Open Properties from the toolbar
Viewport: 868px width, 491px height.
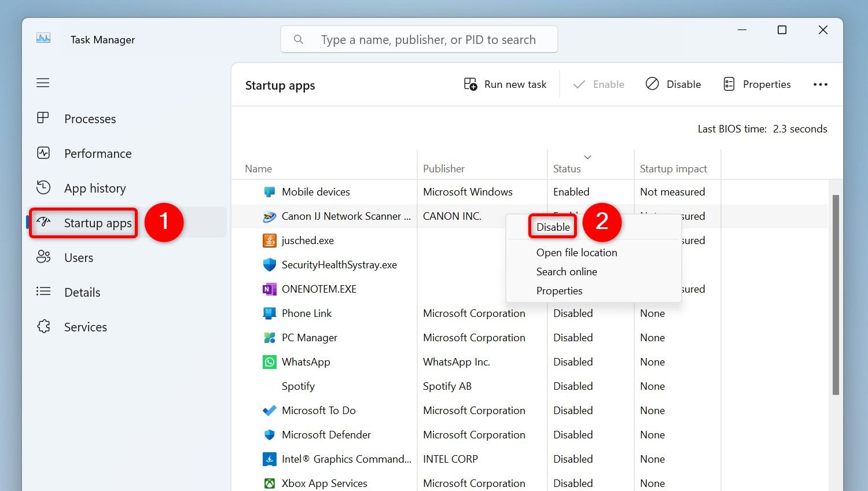(x=757, y=84)
